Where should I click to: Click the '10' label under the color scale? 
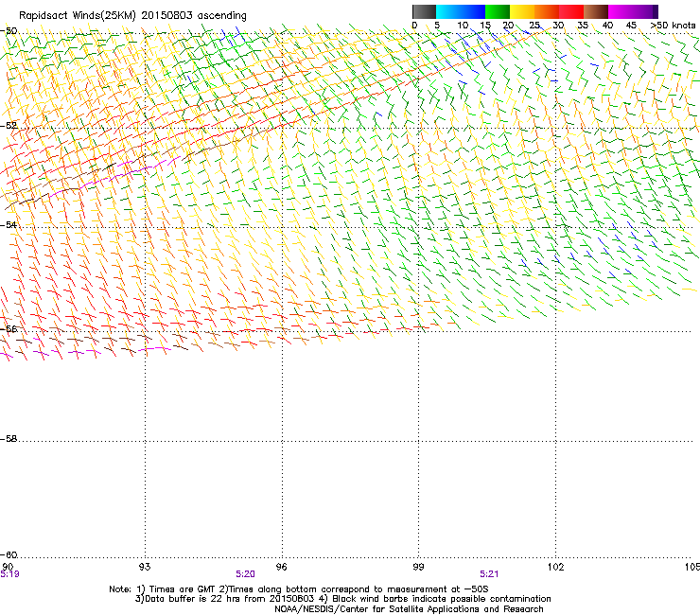463,26
